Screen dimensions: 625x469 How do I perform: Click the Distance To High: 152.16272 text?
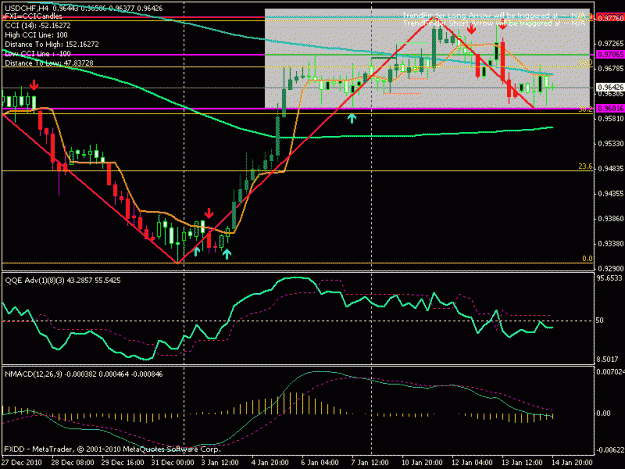pos(51,44)
